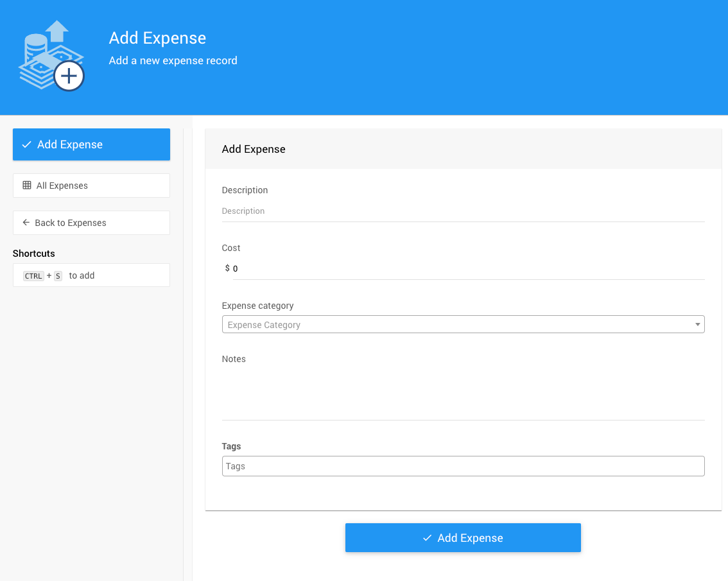The image size is (728, 581).
Task: Go back via Back to Expenses
Action: click(91, 223)
